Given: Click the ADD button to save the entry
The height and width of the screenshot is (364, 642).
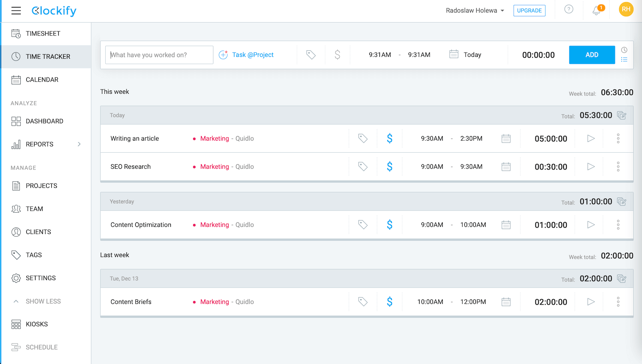Looking at the screenshot, I should [592, 54].
